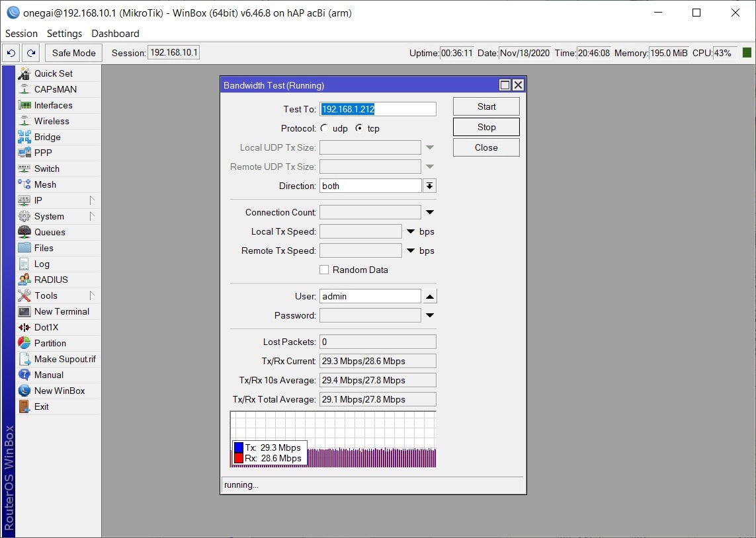
Task: Expand IP submenu arrow
Action: point(92,200)
